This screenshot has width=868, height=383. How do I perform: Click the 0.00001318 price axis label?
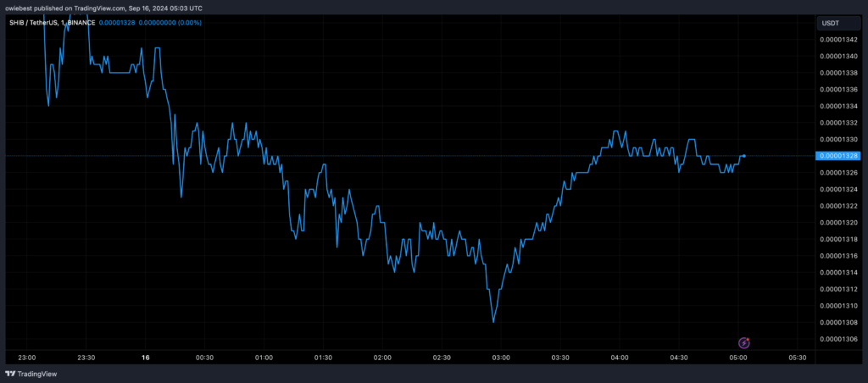point(838,239)
